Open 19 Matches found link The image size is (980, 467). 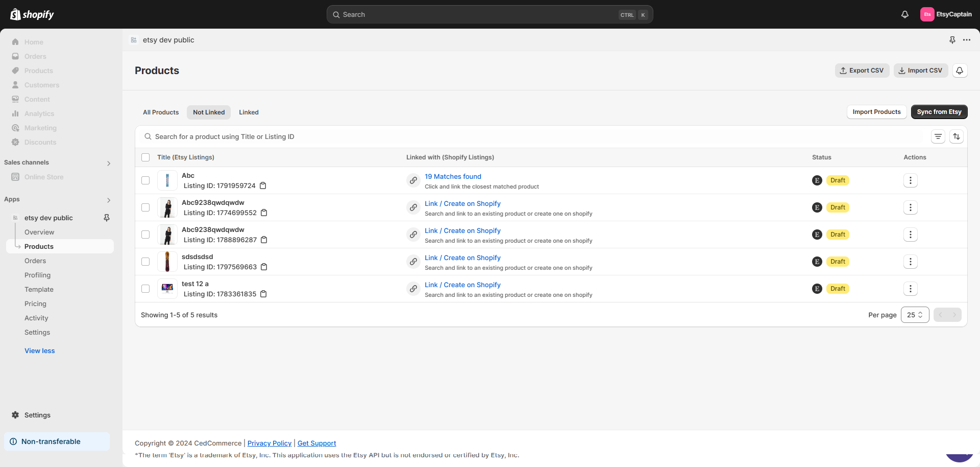(453, 176)
